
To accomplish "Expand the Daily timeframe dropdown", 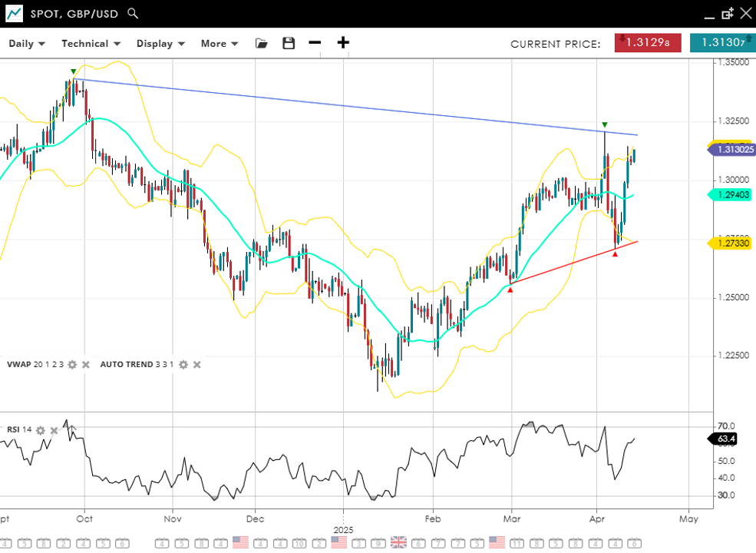I will point(27,44).
